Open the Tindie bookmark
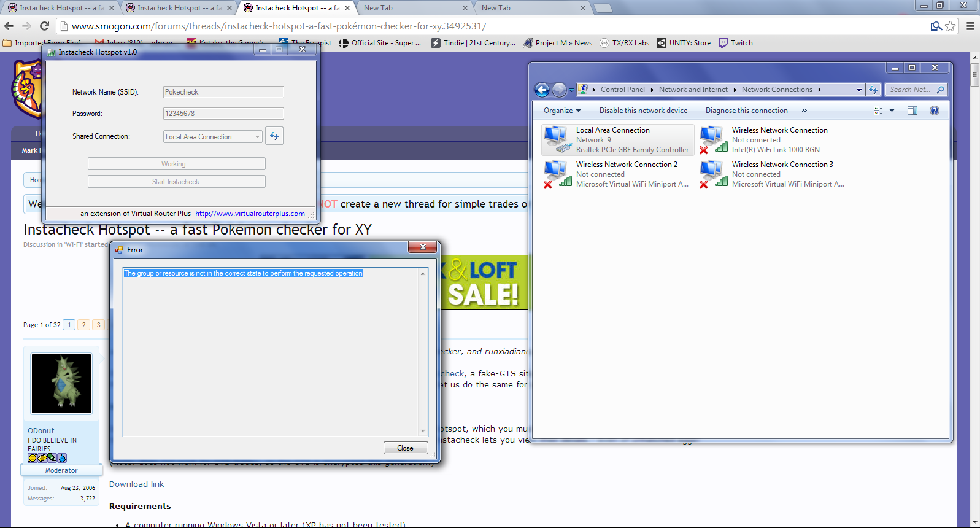Screen dimensions: 980x528 pyautogui.click(x=473, y=43)
